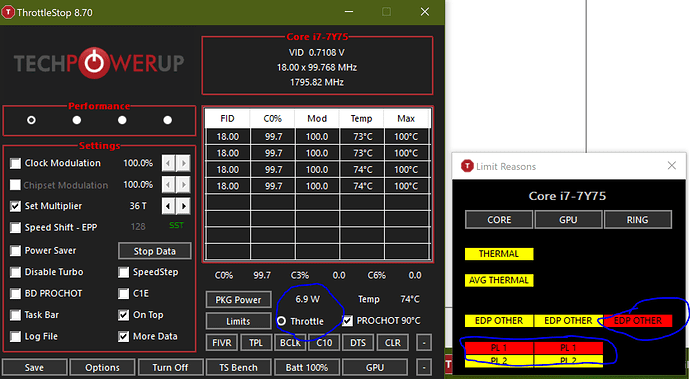Open the C10 states window
690x379 pixels.
point(324,342)
